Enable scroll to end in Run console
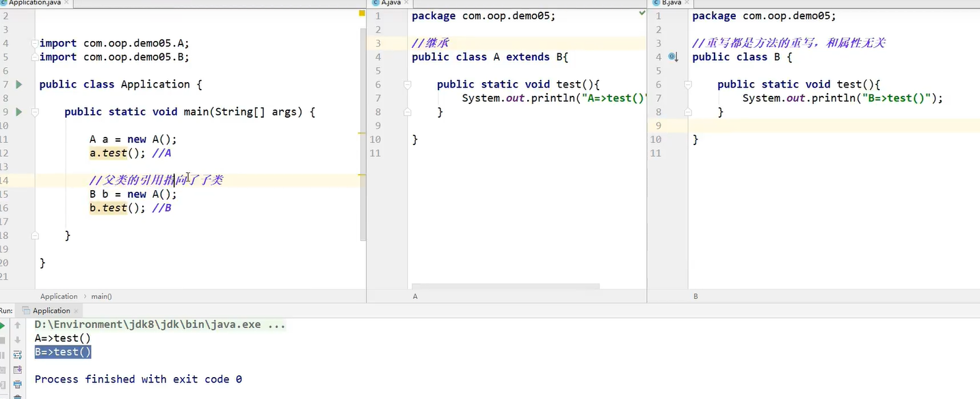980x399 pixels. pos(18,370)
